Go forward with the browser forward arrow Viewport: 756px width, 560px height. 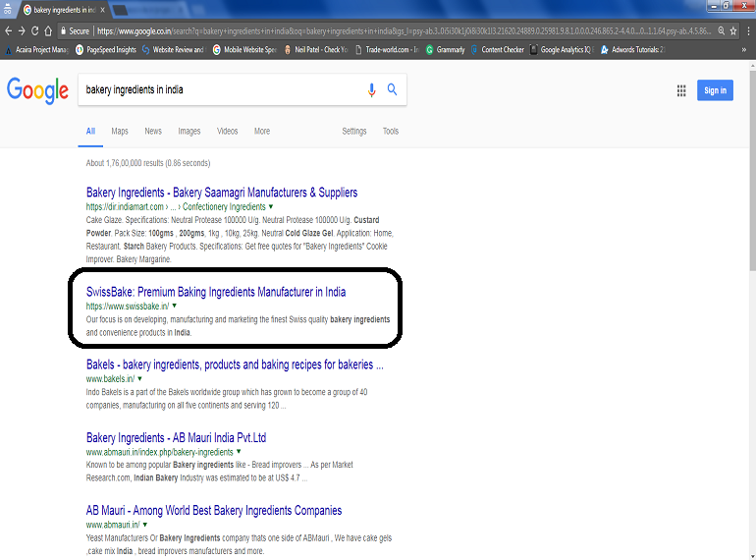coord(22,30)
